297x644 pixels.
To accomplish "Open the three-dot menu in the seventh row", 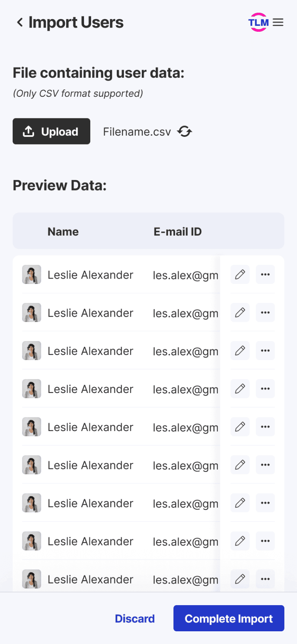I will pyautogui.click(x=265, y=503).
